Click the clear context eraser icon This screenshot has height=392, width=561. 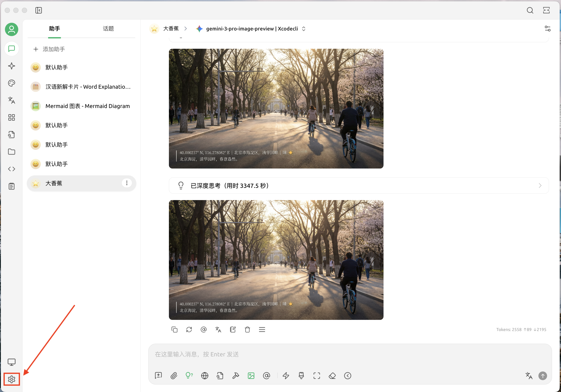332,375
